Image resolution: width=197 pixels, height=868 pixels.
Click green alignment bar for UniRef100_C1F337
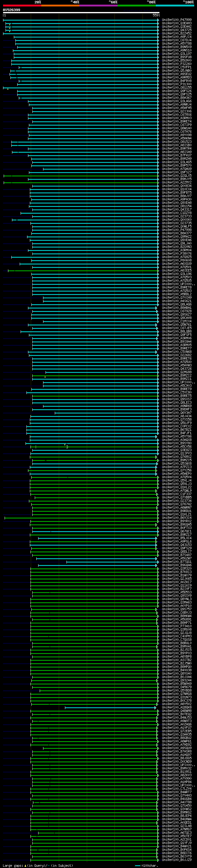tap(94, 494)
